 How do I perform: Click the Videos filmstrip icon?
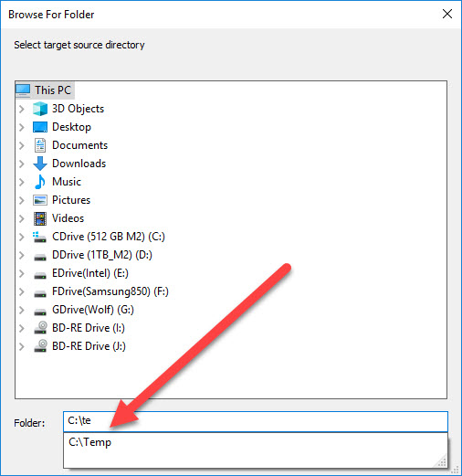tap(40, 218)
